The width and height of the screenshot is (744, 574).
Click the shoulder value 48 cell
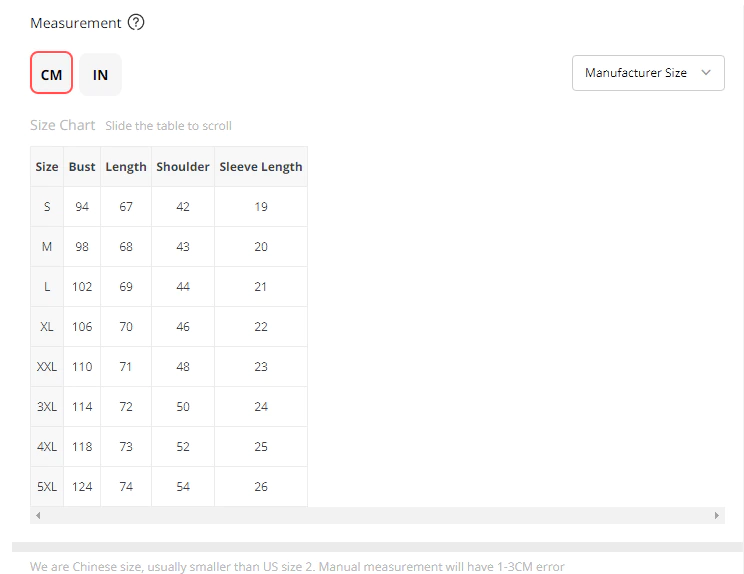183,367
